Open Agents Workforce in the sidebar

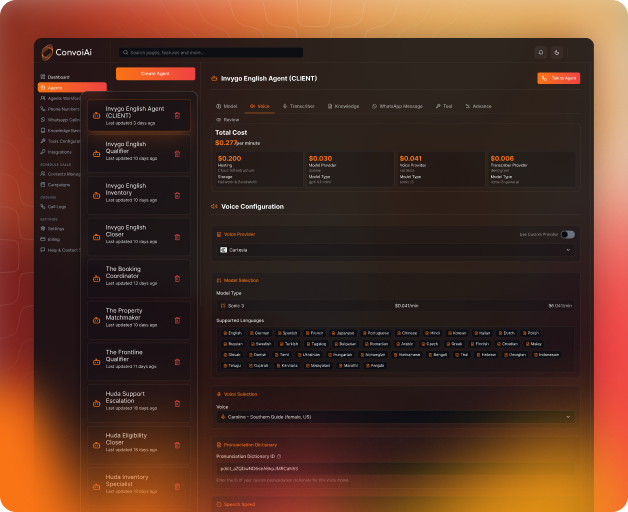point(60,98)
